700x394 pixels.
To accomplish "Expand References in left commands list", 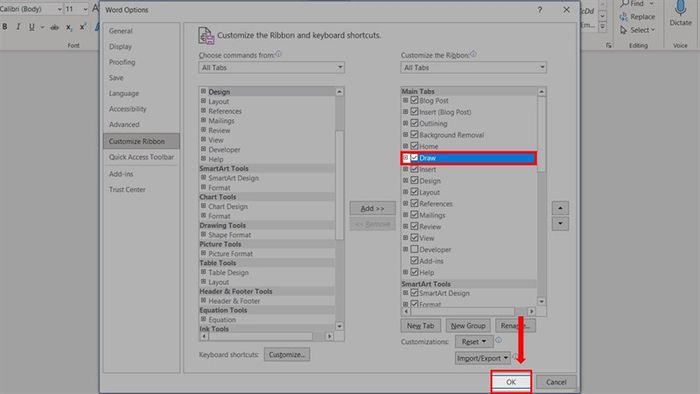I will [204, 110].
